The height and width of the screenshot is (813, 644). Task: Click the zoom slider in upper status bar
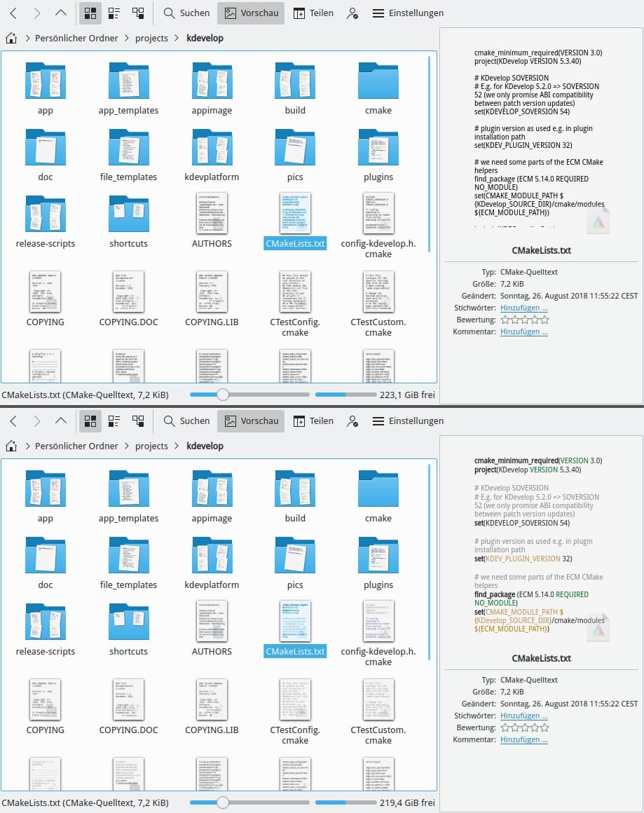[249, 395]
